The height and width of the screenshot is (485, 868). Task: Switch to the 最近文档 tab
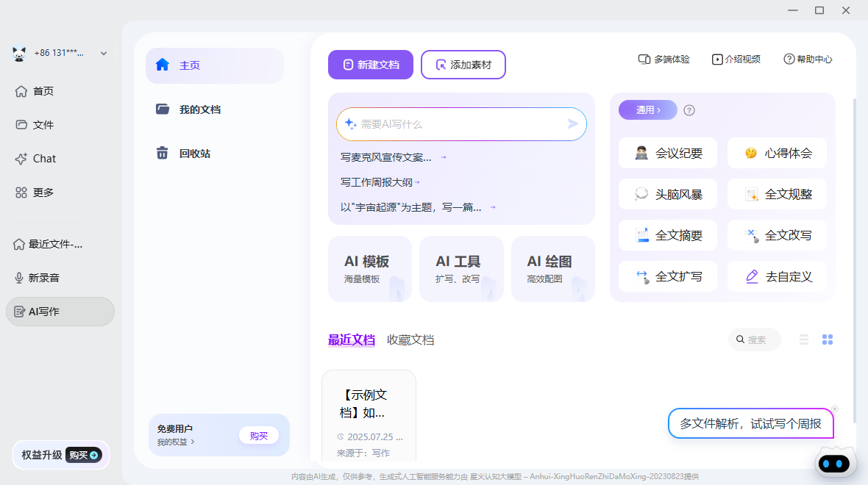click(x=352, y=340)
